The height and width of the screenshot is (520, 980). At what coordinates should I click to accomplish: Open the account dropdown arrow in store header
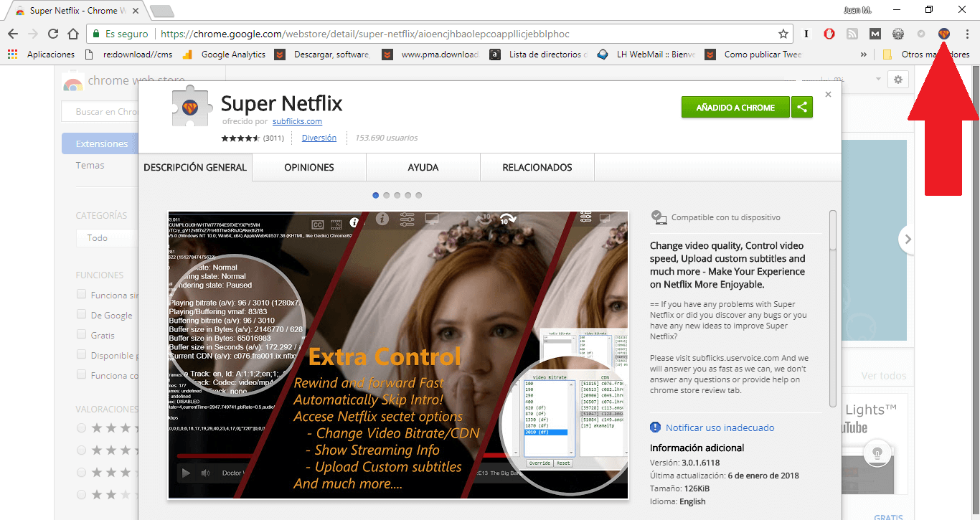[878, 80]
